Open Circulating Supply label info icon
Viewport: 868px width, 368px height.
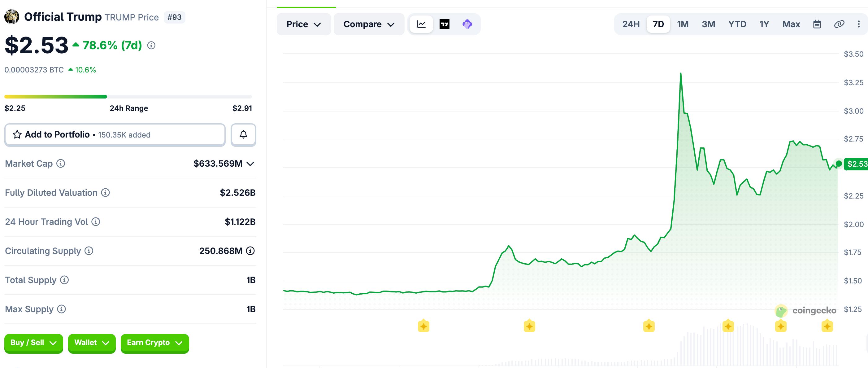coord(89,251)
